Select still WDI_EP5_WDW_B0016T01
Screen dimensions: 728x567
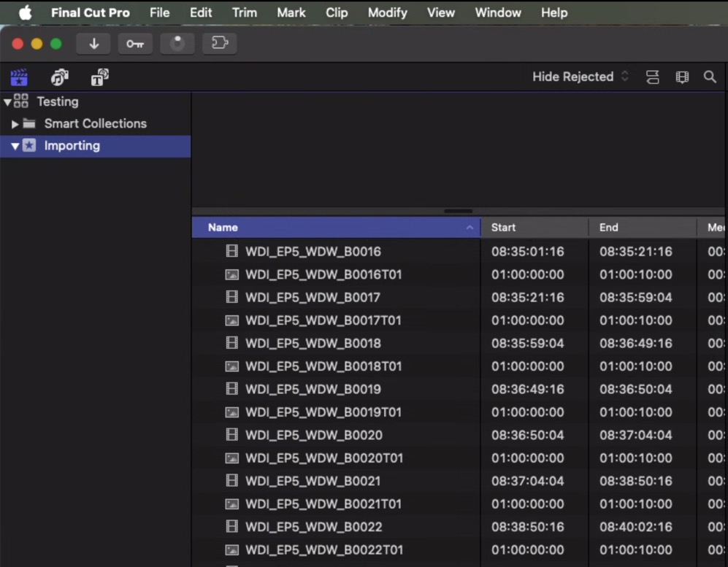point(323,274)
